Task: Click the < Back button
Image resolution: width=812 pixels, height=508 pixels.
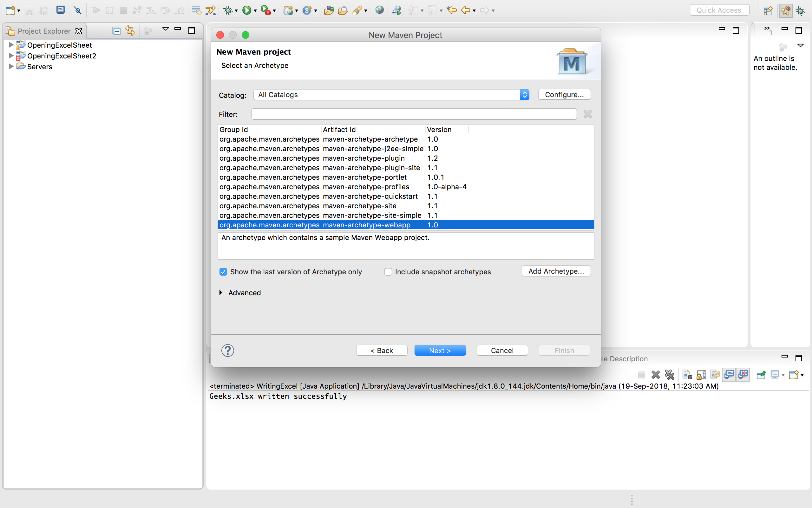Action: click(x=382, y=351)
